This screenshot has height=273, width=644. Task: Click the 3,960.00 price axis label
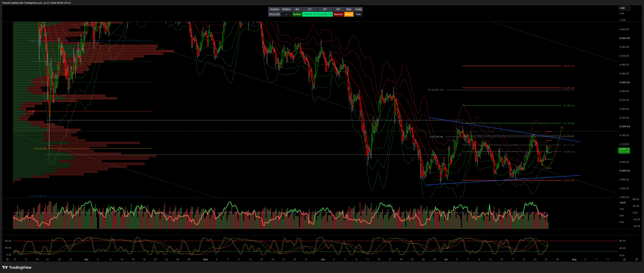tap(624, 179)
